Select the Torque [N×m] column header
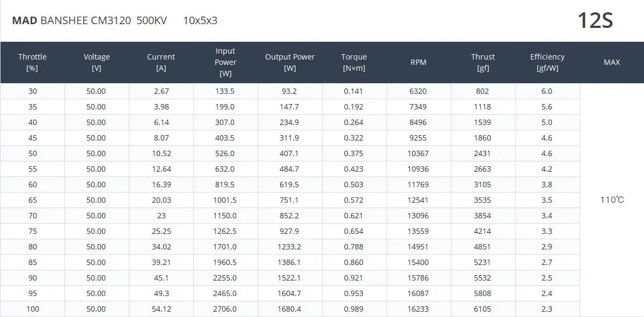 pos(354,62)
